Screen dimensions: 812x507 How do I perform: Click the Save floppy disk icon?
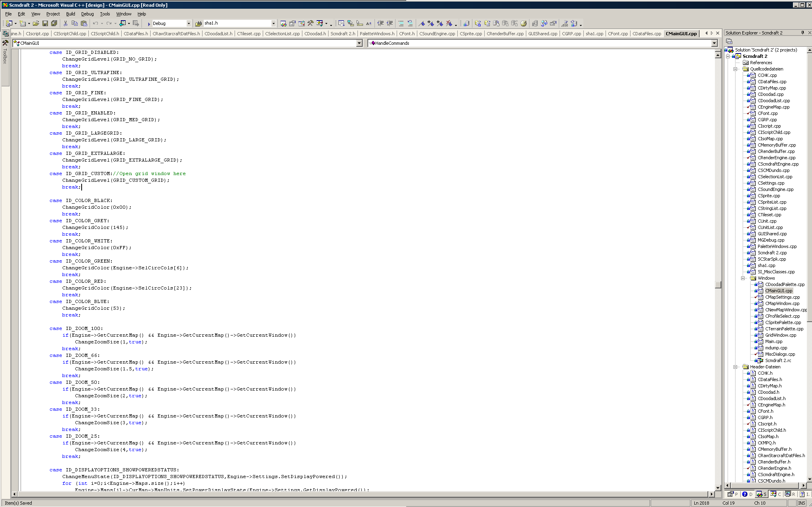pos(45,23)
